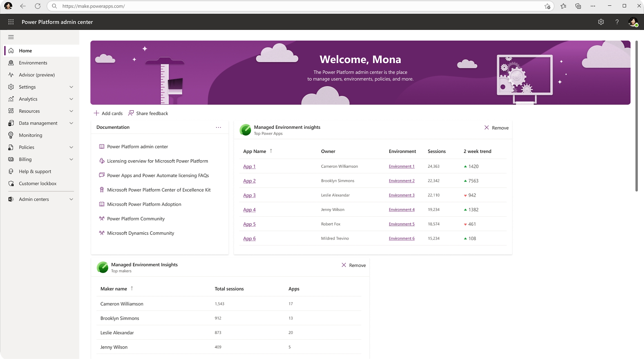The width and height of the screenshot is (644, 359).
Task: Click the Home sidebar icon
Action: pos(11,51)
